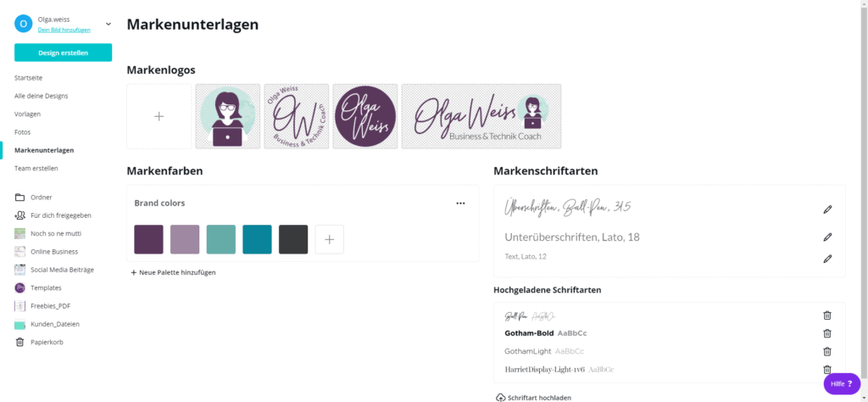
Task: Add a new brand color with plus
Action: click(x=330, y=239)
